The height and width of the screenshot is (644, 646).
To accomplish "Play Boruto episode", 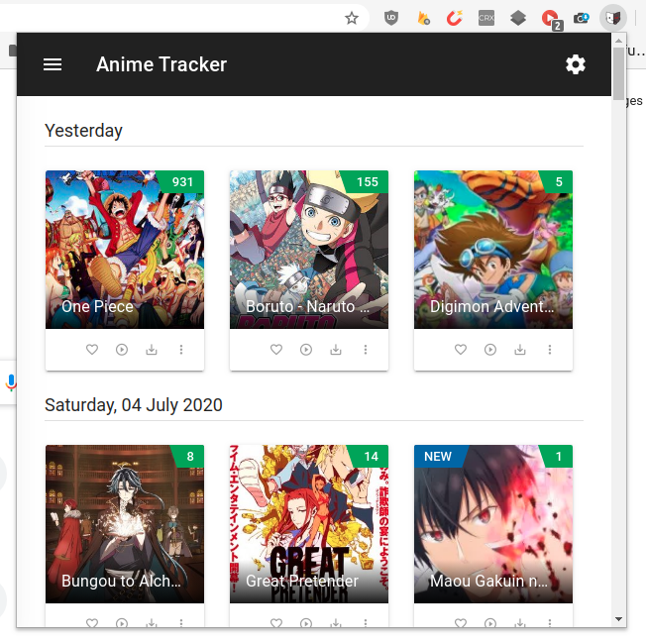I will (306, 350).
